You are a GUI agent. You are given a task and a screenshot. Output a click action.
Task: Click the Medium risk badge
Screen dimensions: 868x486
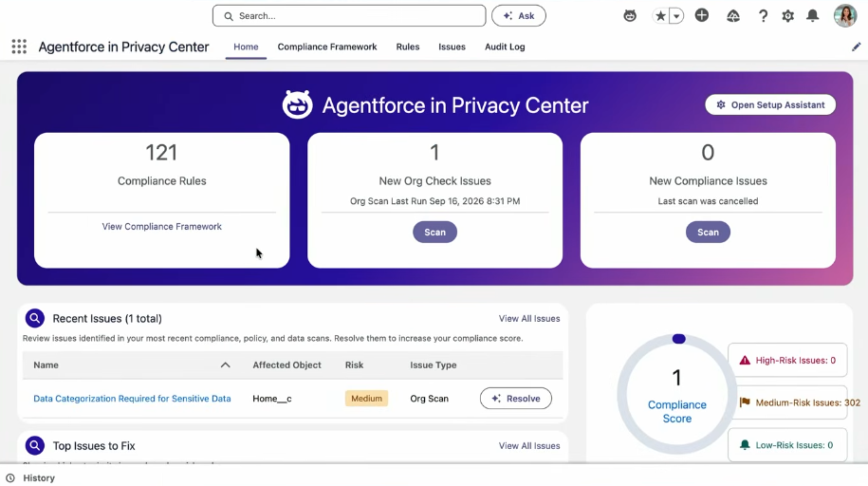366,399
